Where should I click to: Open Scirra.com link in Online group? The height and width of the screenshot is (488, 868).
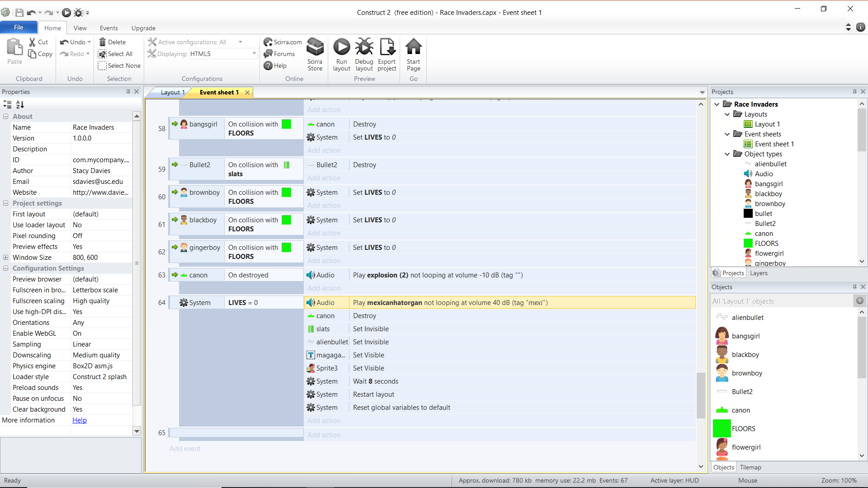pyautogui.click(x=283, y=42)
